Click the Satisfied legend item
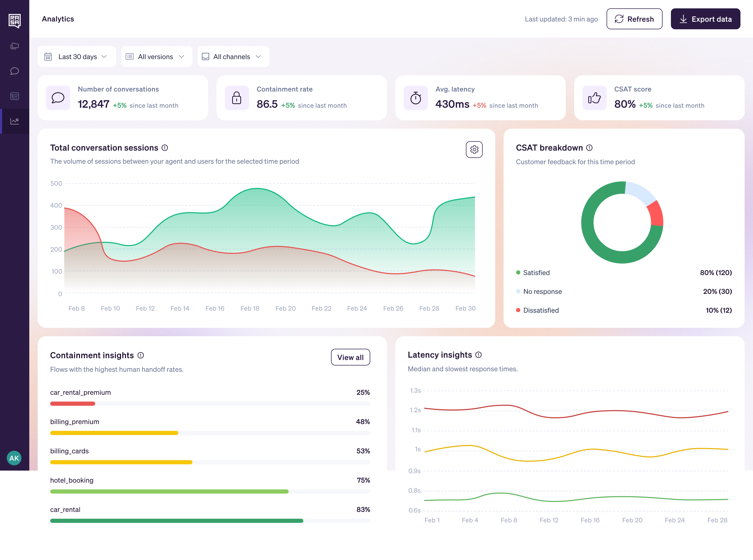753x560 pixels. (536, 272)
